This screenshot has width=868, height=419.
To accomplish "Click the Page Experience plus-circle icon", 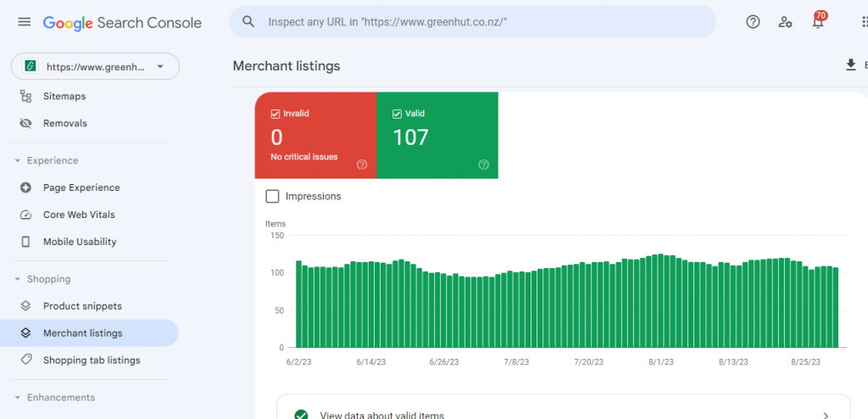I will [25, 187].
